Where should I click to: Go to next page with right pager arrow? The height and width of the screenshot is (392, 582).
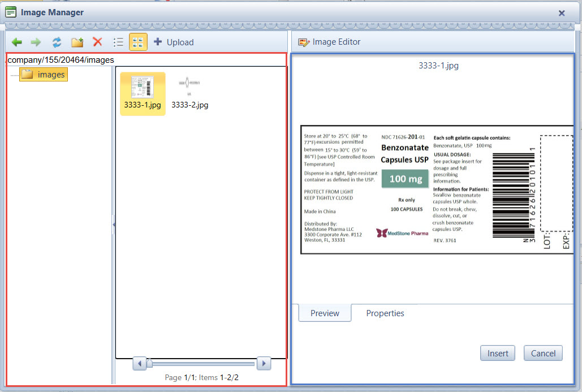pyautogui.click(x=264, y=363)
